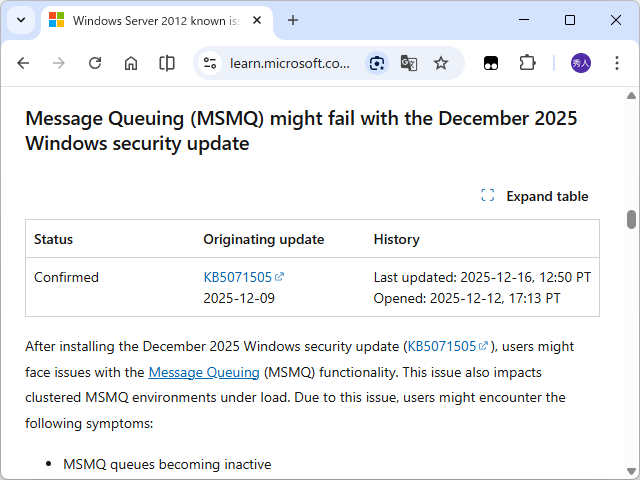Open Google Lens search icon
The width and height of the screenshot is (640, 480).
point(376,63)
